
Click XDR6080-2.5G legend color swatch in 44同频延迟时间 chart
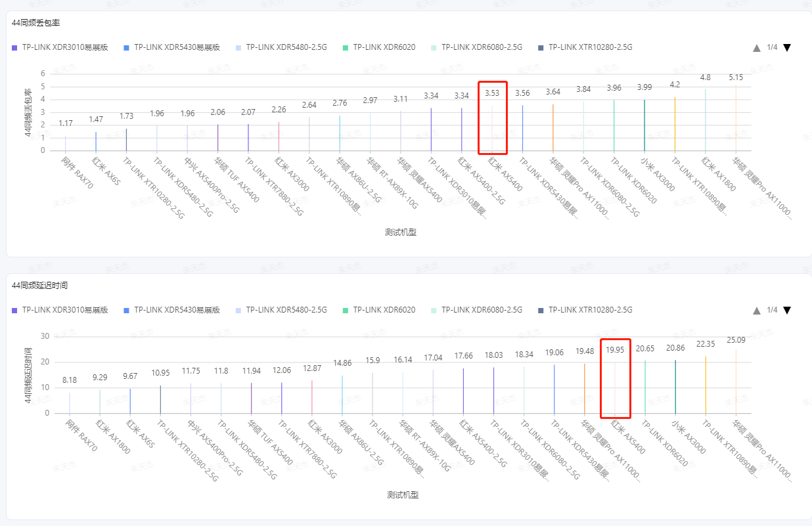pos(434,310)
